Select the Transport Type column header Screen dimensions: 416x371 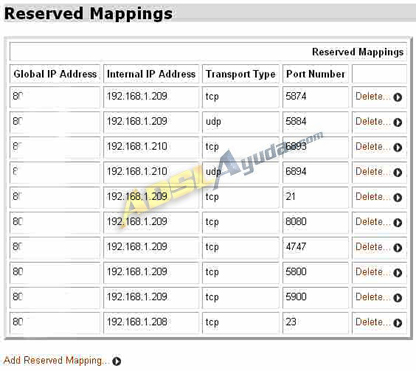click(240, 74)
